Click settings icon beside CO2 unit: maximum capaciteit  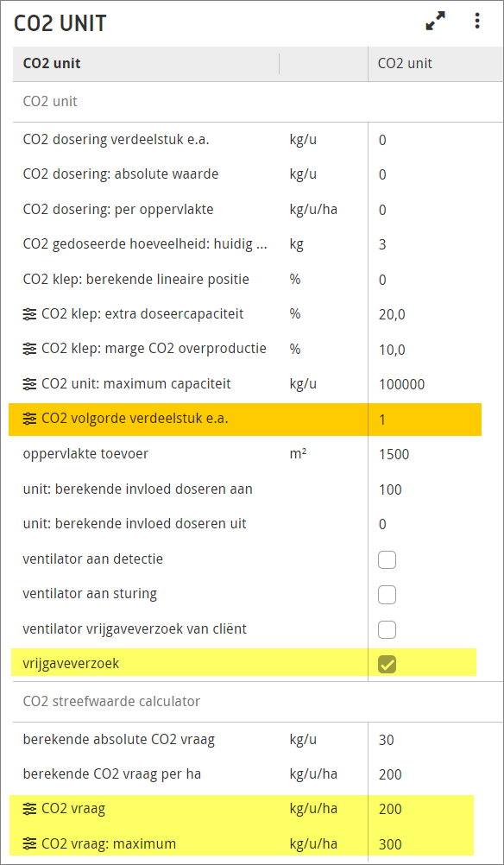29,384
